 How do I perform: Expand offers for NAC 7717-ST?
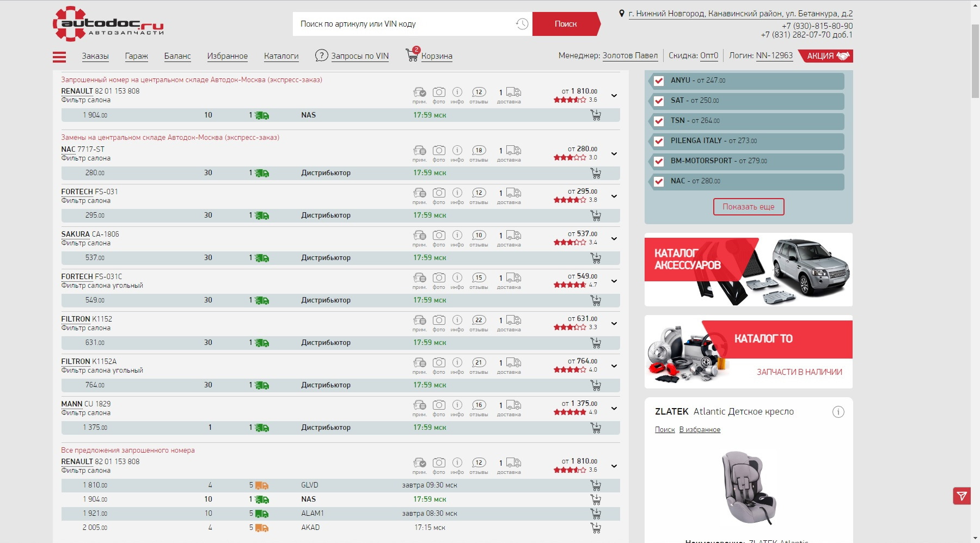pyautogui.click(x=614, y=154)
